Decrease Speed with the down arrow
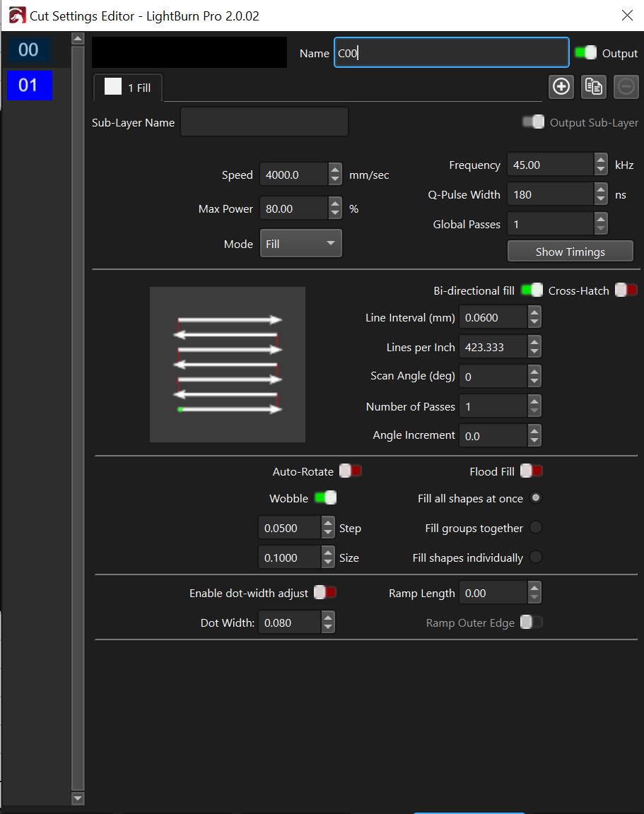Viewport: 644px width, 814px height. pos(335,180)
